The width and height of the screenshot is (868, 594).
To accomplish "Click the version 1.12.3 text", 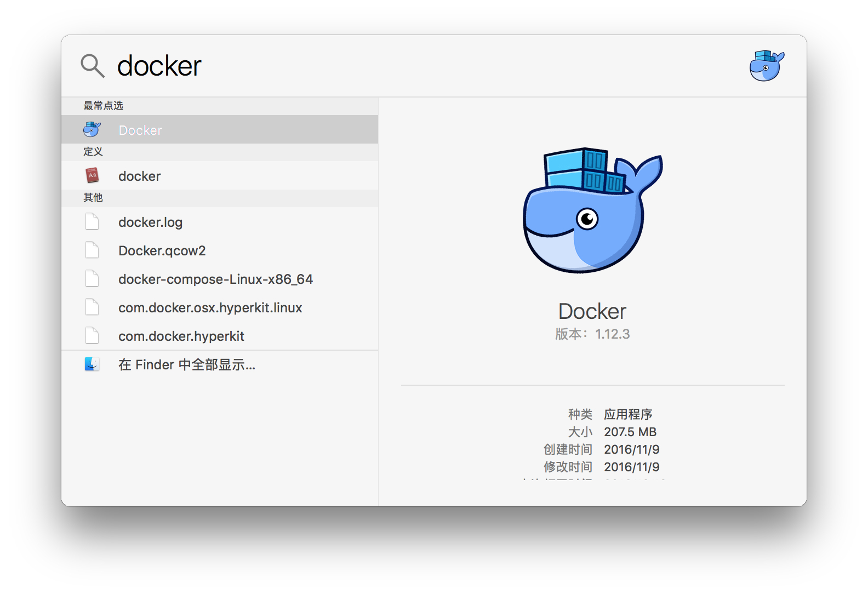I will click(x=592, y=334).
